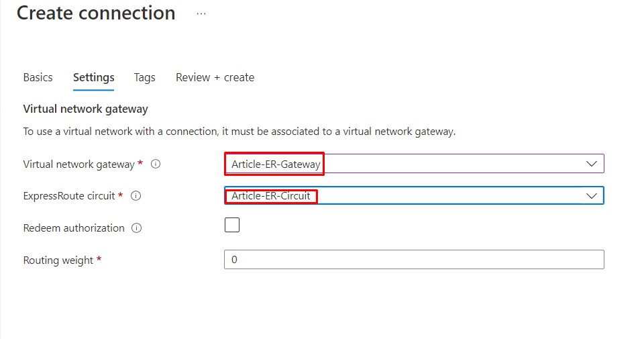Click info icon next to Virtual network gateway

pos(156,164)
